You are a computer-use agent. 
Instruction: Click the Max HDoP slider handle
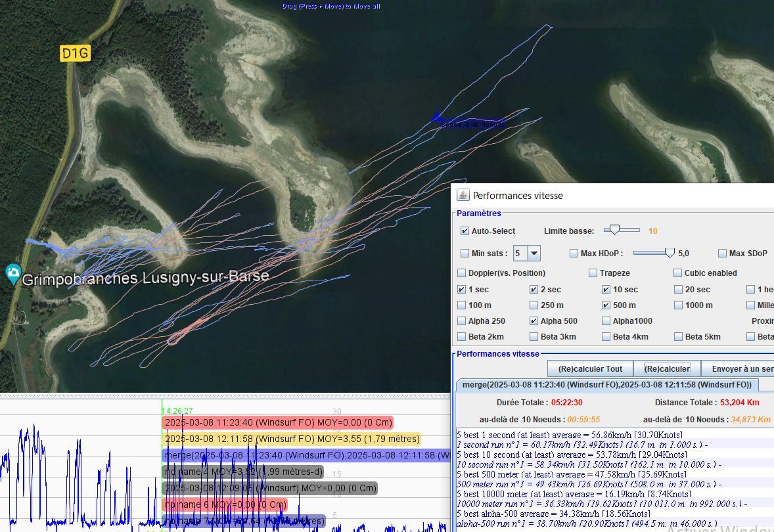(x=670, y=253)
